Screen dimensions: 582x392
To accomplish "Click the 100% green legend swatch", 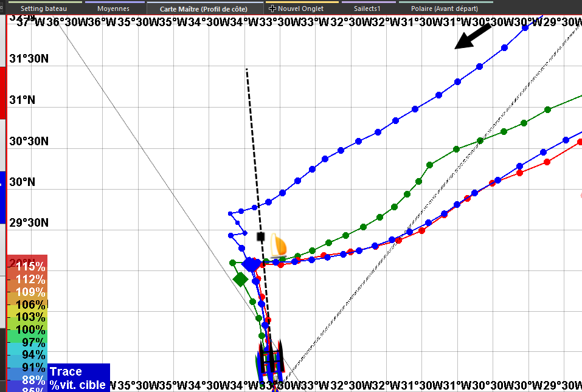I will [x=30, y=329].
